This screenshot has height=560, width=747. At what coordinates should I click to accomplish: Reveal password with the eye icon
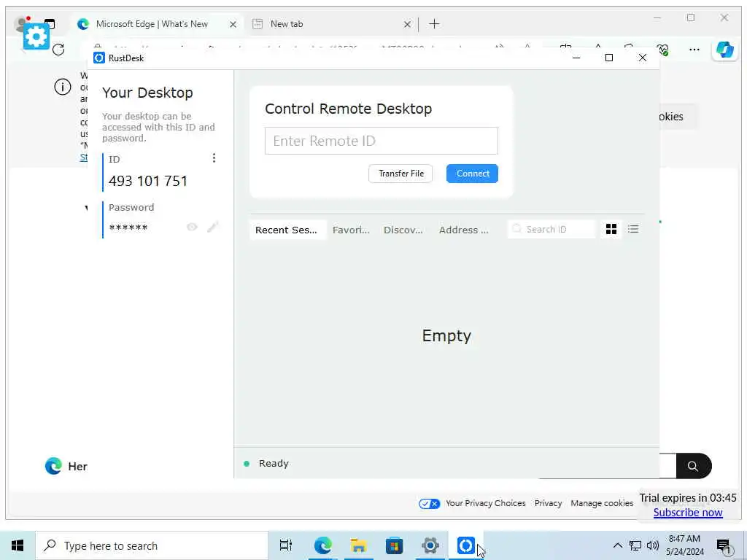[x=192, y=227]
